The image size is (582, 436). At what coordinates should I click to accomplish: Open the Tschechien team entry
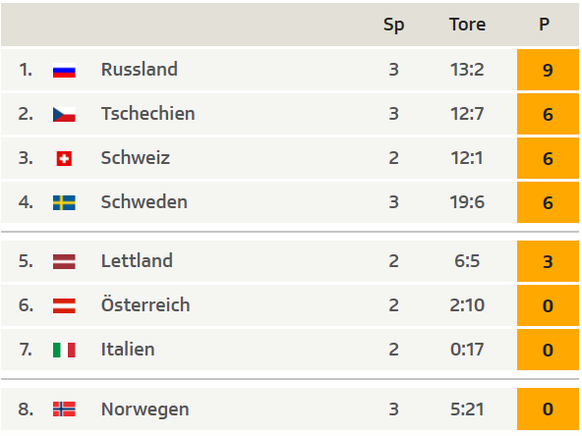[x=148, y=114]
